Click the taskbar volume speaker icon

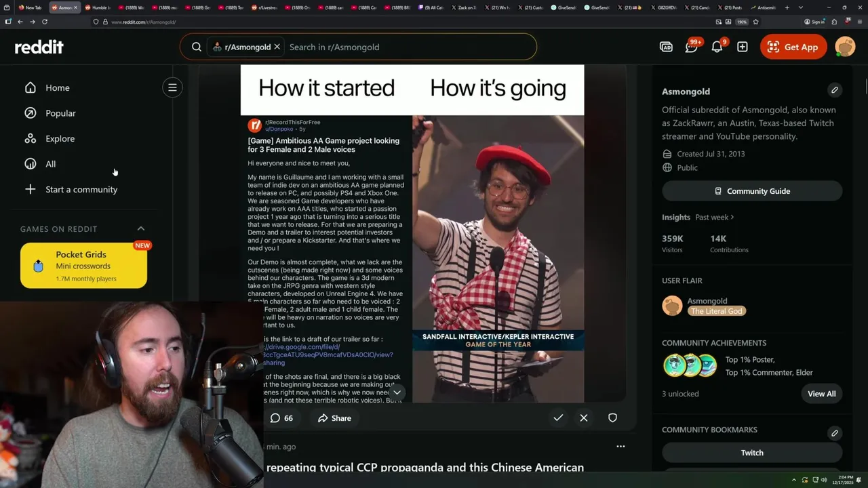pyautogui.click(x=824, y=480)
